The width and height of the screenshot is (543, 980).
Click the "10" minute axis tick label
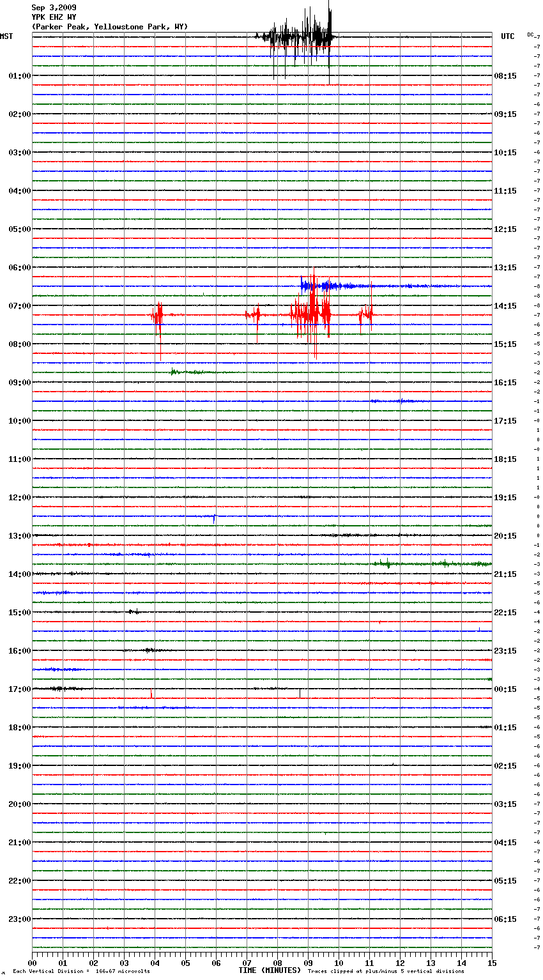(x=339, y=963)
